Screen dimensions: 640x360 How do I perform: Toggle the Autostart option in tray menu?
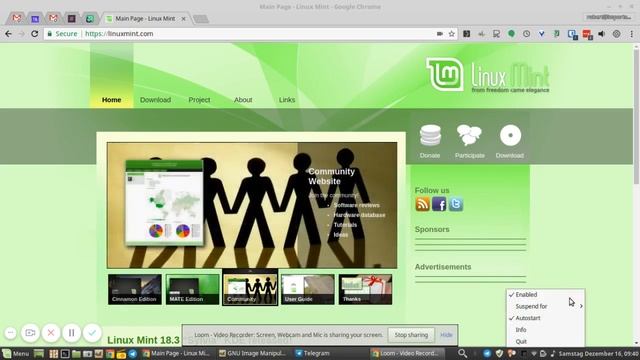(x=546, y=318)
